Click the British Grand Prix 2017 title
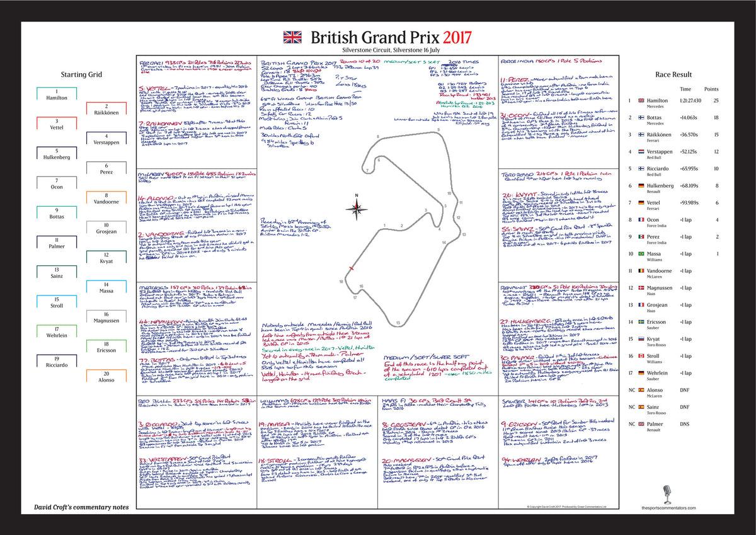756x535 pixels. pos(390,37)
